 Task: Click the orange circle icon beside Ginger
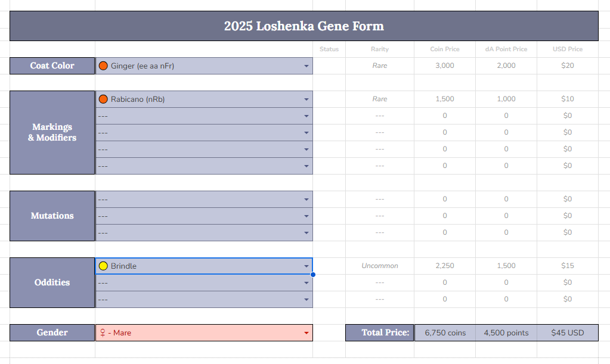(x=103, y=66)
